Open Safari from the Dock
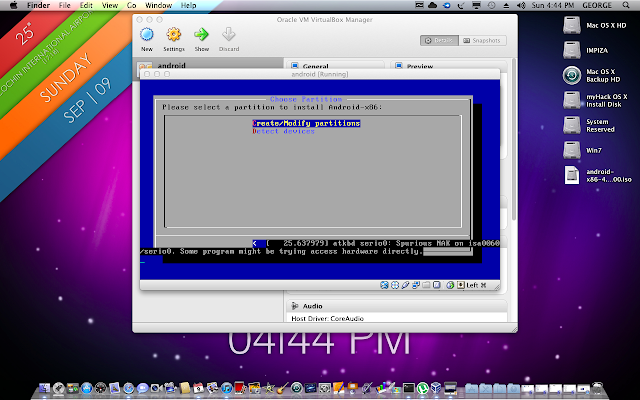 [x=129, y=388]
